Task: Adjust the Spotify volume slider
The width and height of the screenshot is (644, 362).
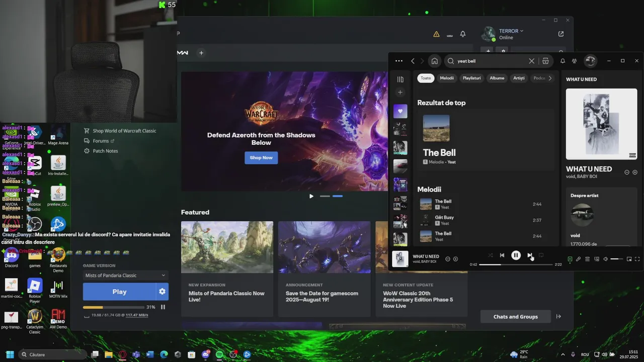Action: tap(617, 259)
